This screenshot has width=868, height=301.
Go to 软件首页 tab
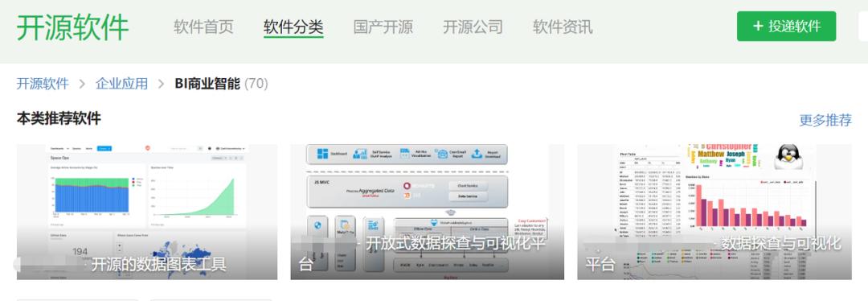203,27
